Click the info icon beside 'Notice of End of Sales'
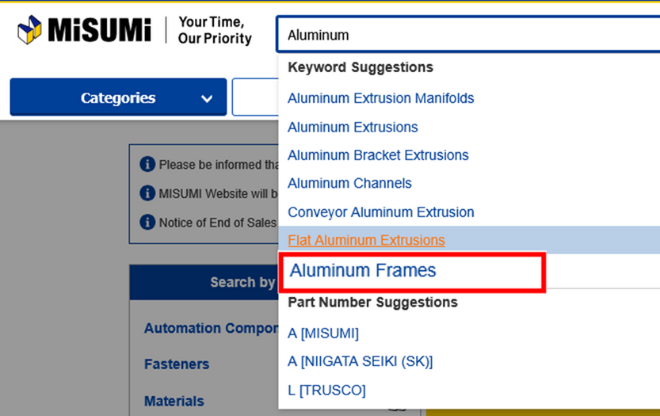Screen dimensions: 660x416 pos(147,222)
